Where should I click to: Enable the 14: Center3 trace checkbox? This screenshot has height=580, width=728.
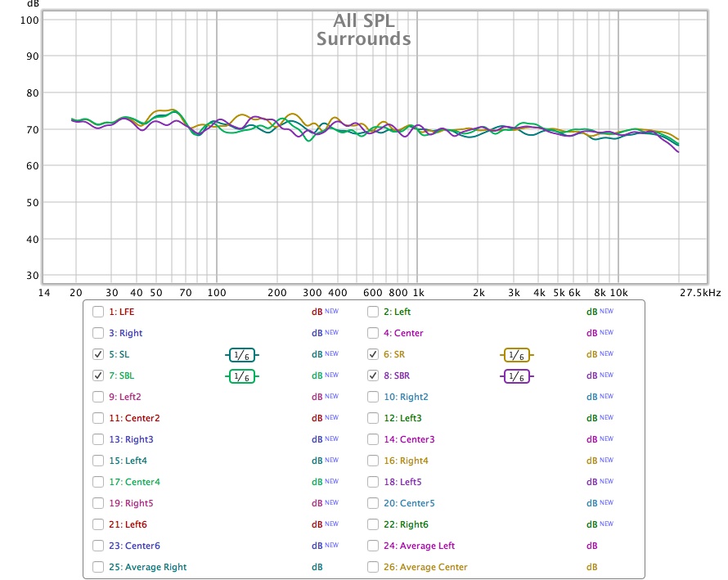(x=373, y=439)
